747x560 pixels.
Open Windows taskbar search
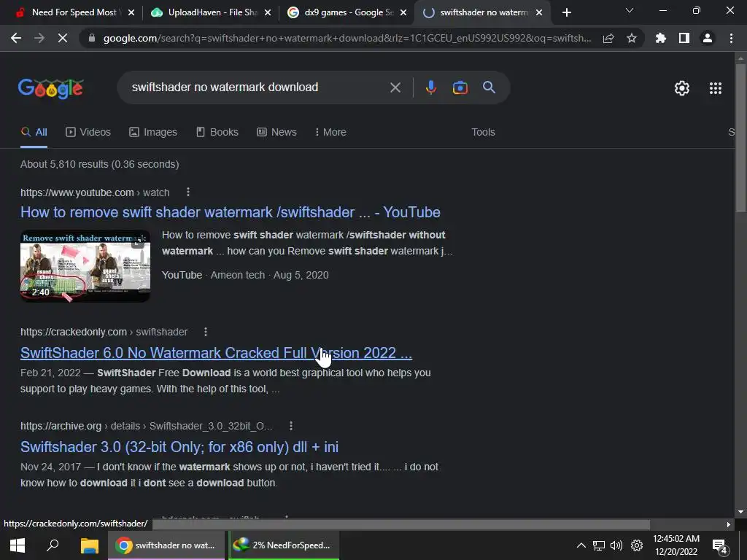coord(52,545)
